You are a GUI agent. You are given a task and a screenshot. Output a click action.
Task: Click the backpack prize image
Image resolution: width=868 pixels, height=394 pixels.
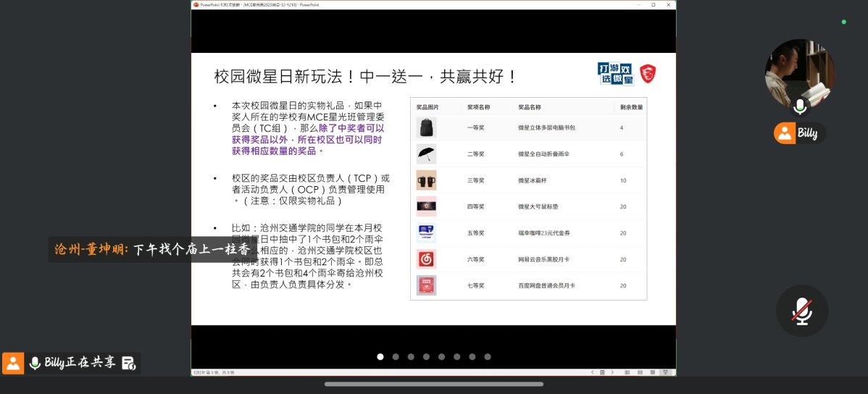(426, 127)
